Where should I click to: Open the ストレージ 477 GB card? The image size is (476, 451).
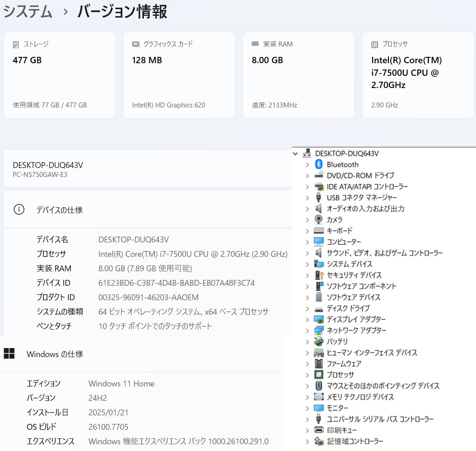pos(60,75)
